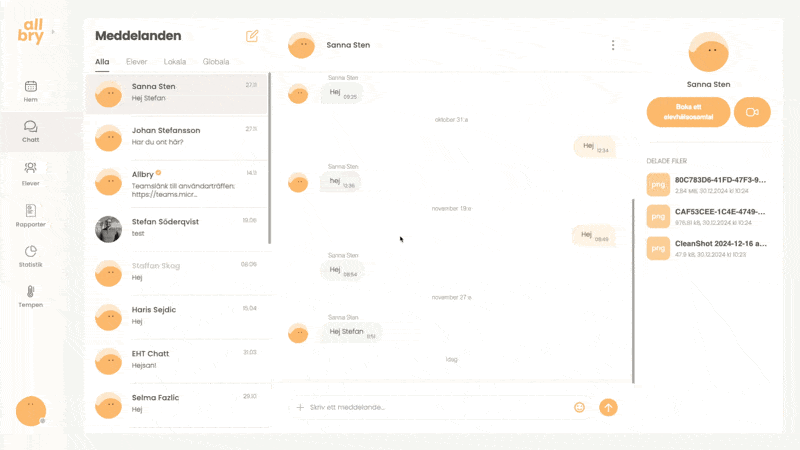
Task: Select the Globala tab
Action: [216, 62]
